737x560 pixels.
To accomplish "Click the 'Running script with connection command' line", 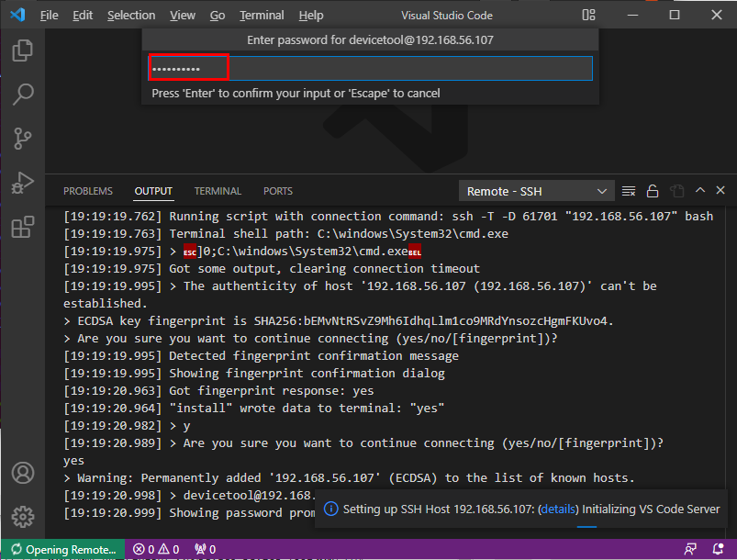I will click(388, 217).
